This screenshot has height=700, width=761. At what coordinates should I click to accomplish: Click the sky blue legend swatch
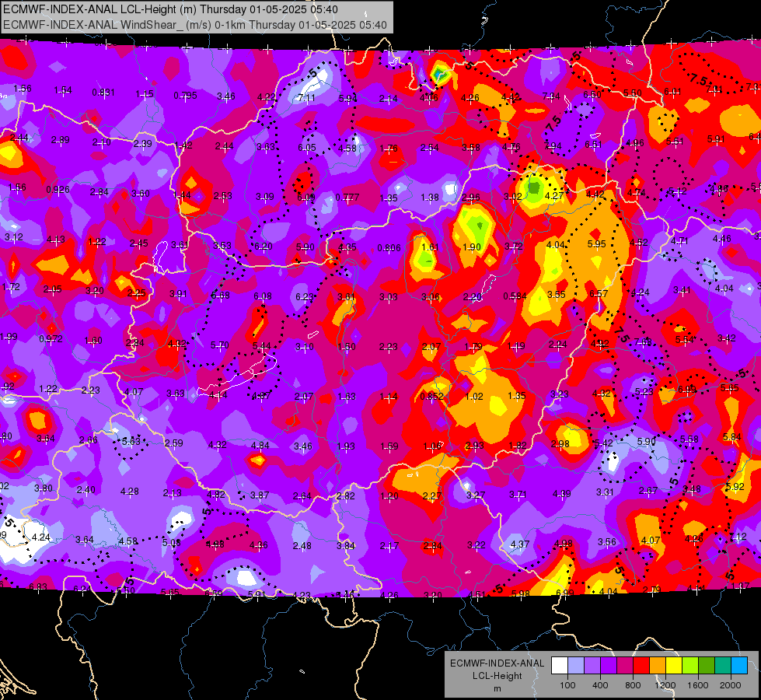pos(739,665)
